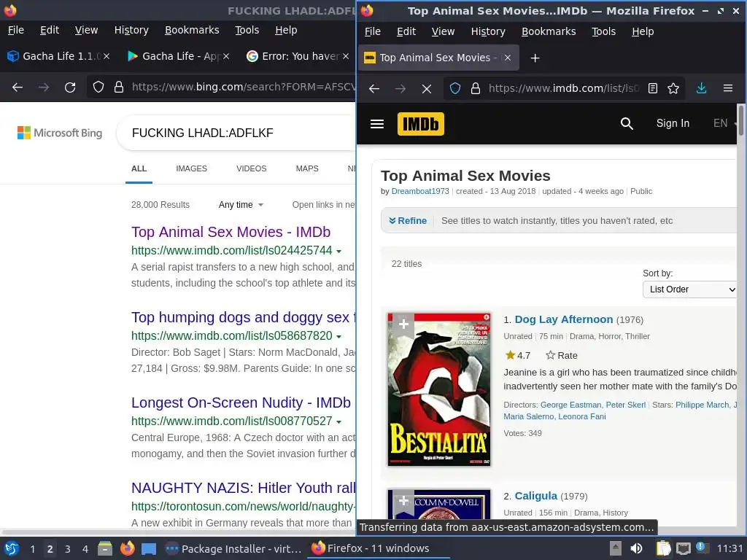Open Top humping dogs search result
This screenshot has height=560, width=747.
pos(244,317)
